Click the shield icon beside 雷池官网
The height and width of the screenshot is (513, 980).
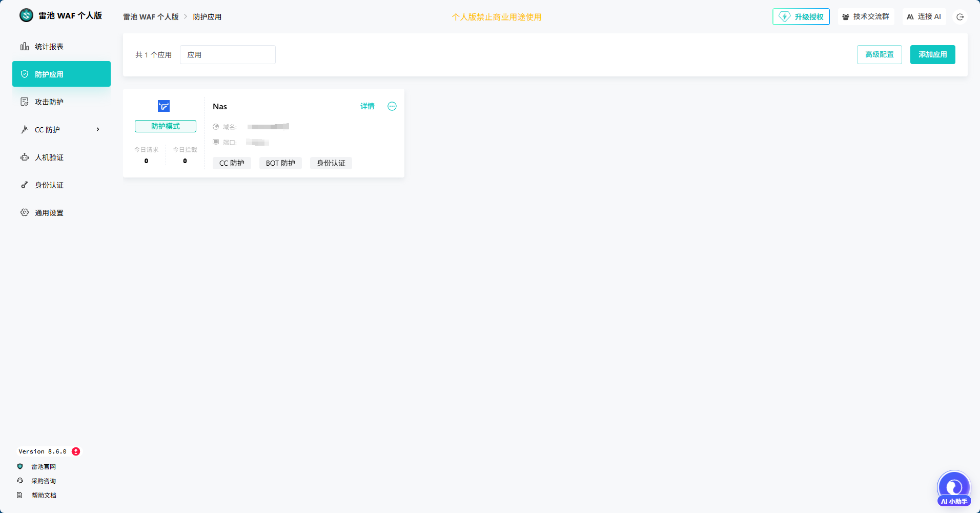click(x=20, y=466)
